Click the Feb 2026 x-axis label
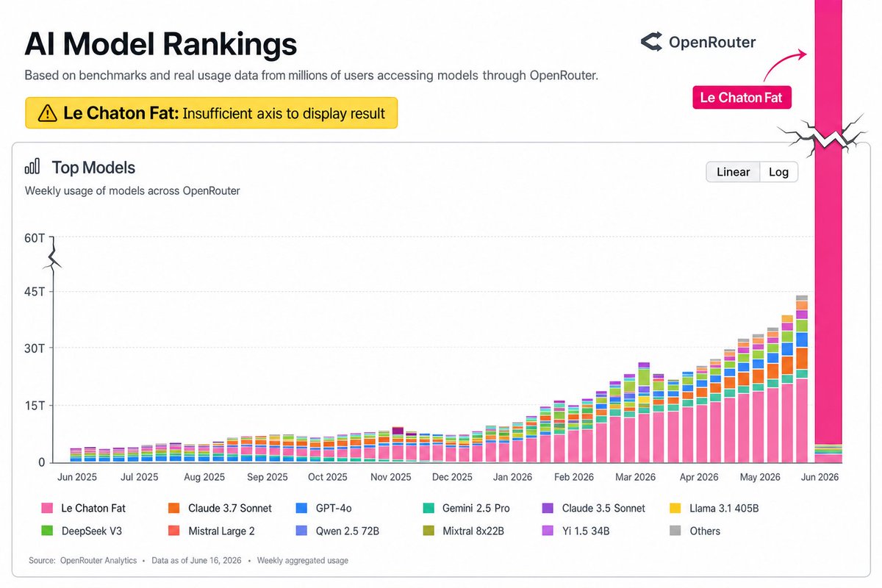This screenshot has width=882, height=588. pos(573,477)
